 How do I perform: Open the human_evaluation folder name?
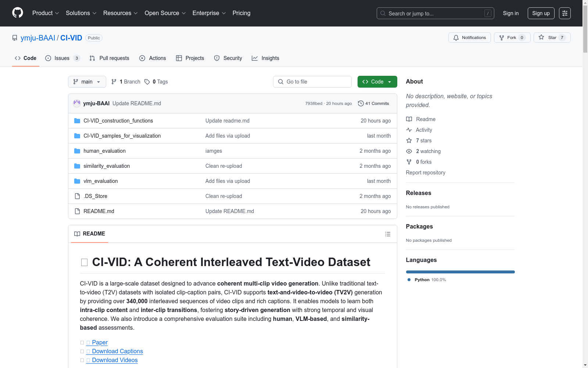105,151
